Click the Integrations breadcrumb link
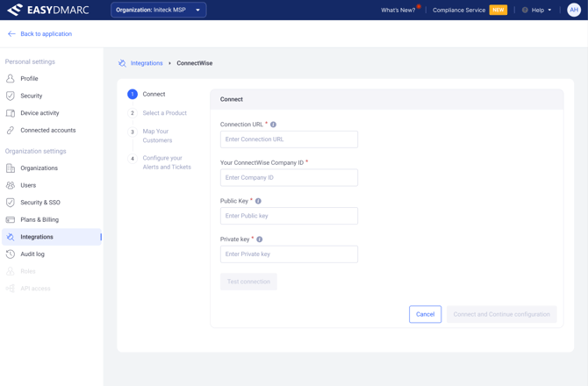Screen dimensions: 588x386 (x=147, y=63)
